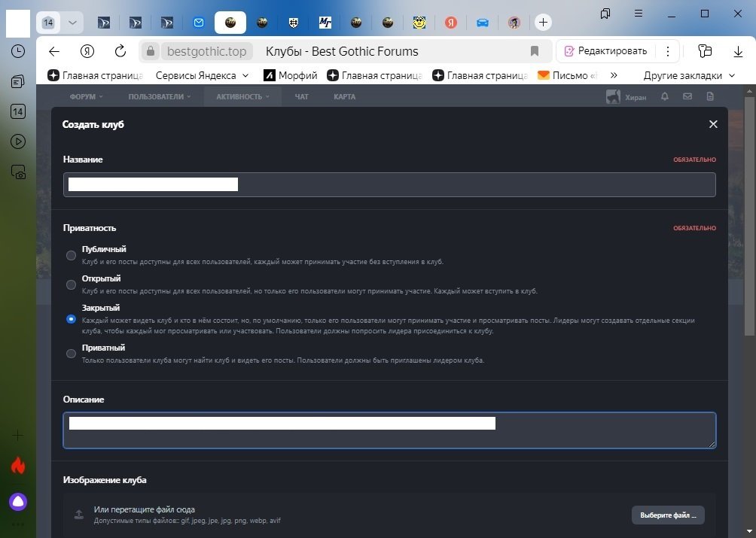756x538 pixels.
Task: Click the bookmark icon in address bar
Action: click(x=535, y=51)
